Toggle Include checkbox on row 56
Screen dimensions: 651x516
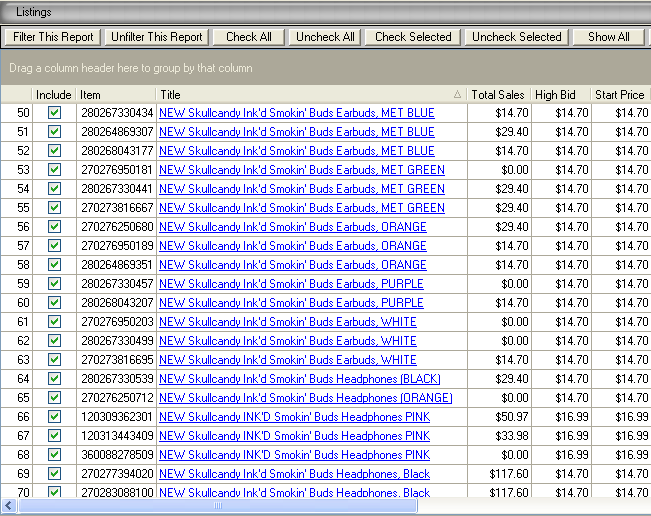pyautogui.click(x=54, y=227)
